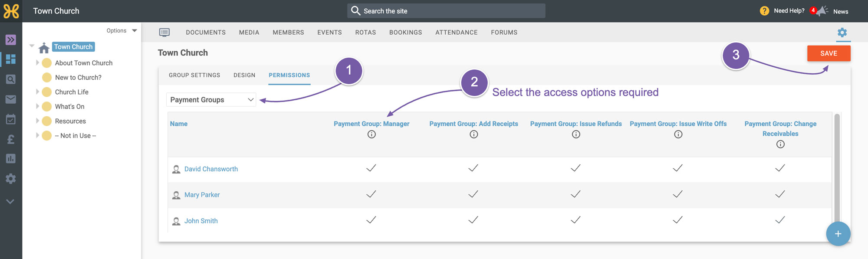This screenshot has width=868, height=259.
Task: Expand the sidebar with the double-arrow icon
Action: click(11, 40)
